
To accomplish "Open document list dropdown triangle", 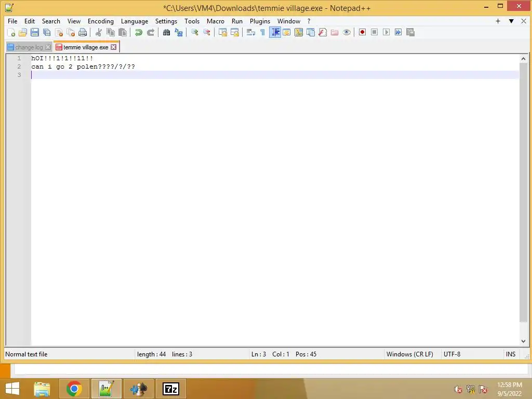I will click(x=511, y=21).
